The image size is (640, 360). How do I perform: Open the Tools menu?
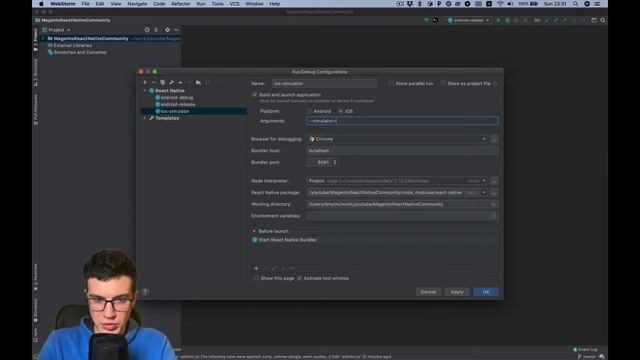point(218,4)
